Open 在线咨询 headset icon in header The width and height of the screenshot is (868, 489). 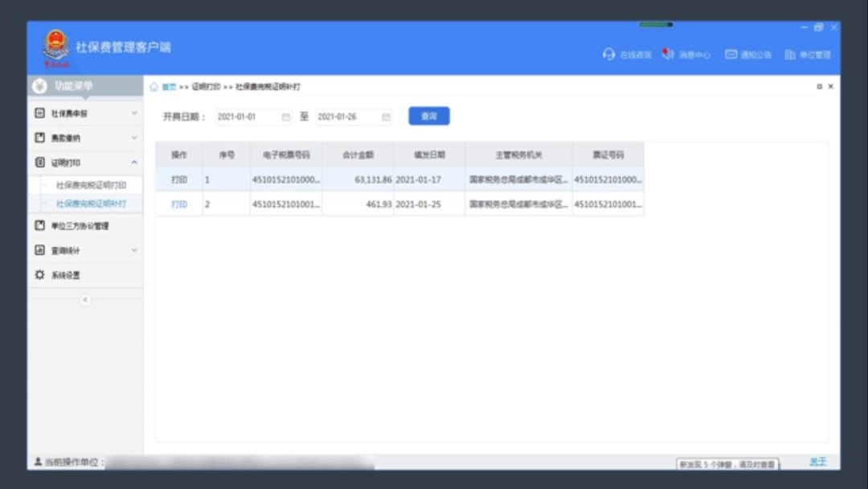coord(609,55)
